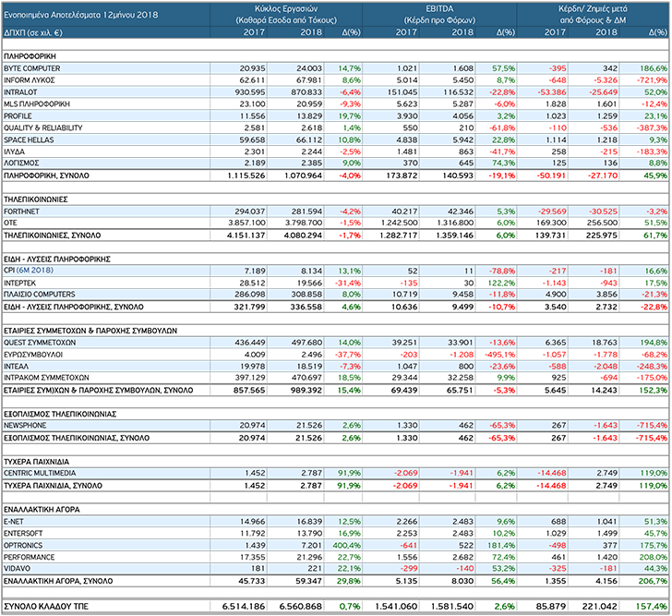Select ΤΥΧΕΡΑ ΠΑΙΧΝΙΔΙΑ section heading
The image size is (672, 616).
pyautogui.click(x=36, y=462)
